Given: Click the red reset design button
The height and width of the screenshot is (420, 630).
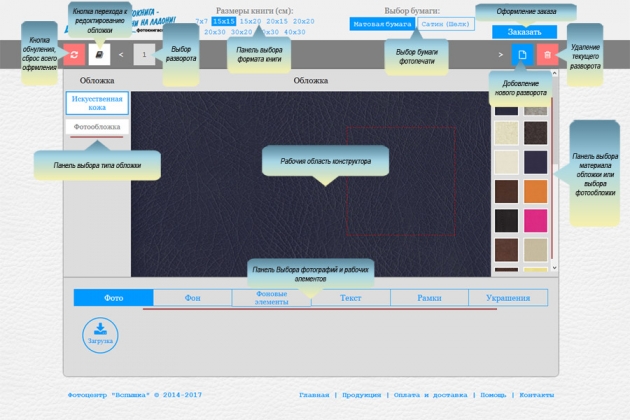Looking at the screenshot, I should tap(74, 55).
